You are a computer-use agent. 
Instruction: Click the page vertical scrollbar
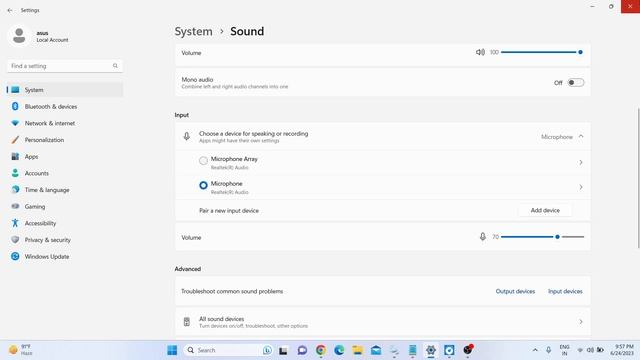pos(638,178)
